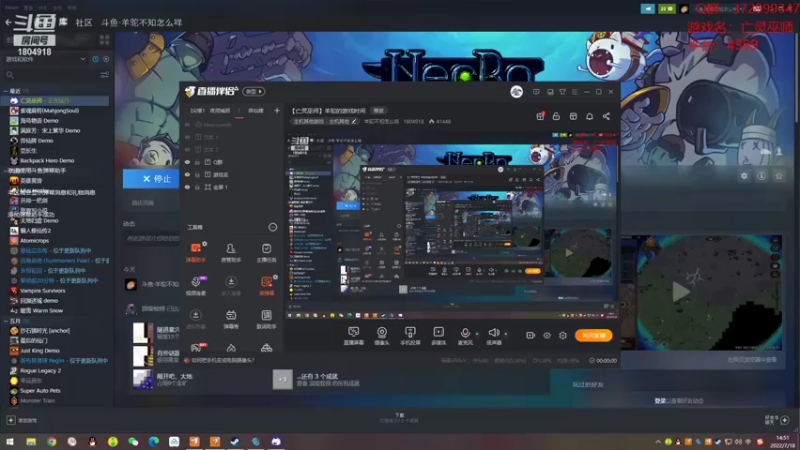The width and height of the screenshot is (800, 450).
Task: Open the microphone tool with purple badge
Action: click(x=196, y=286)
